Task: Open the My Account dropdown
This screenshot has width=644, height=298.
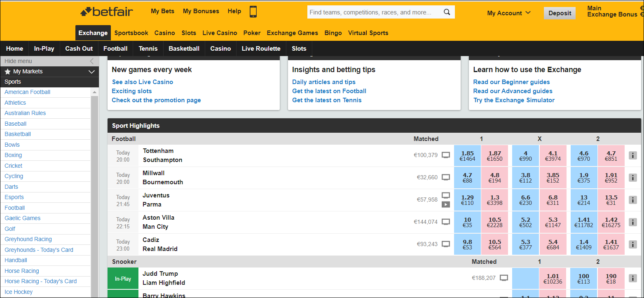Action: pos(509,13)
